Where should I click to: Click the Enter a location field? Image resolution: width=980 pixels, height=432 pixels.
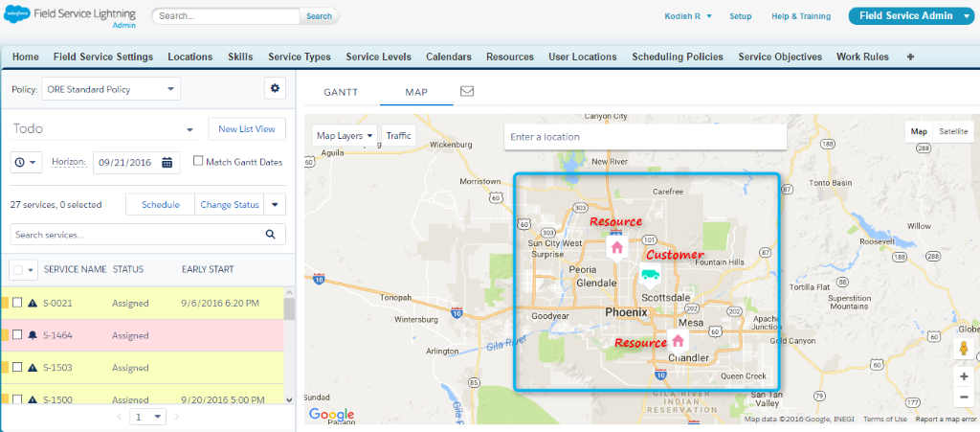click(645, 136)
